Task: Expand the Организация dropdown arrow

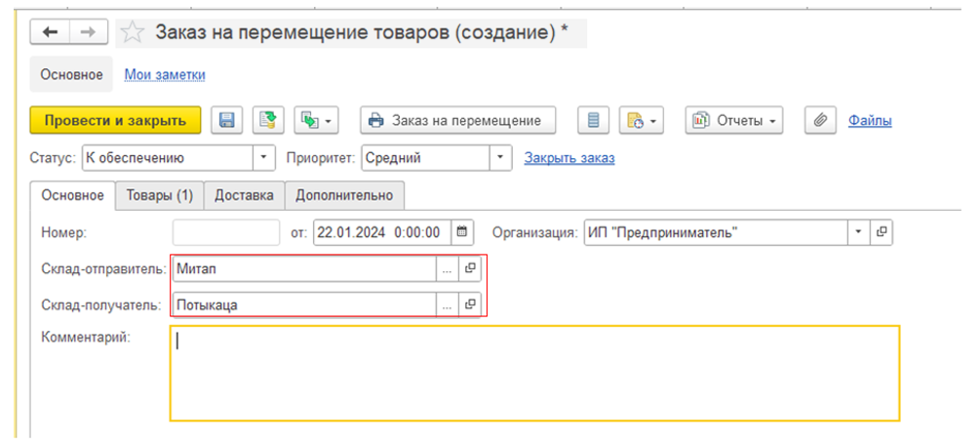Action: 859,232
